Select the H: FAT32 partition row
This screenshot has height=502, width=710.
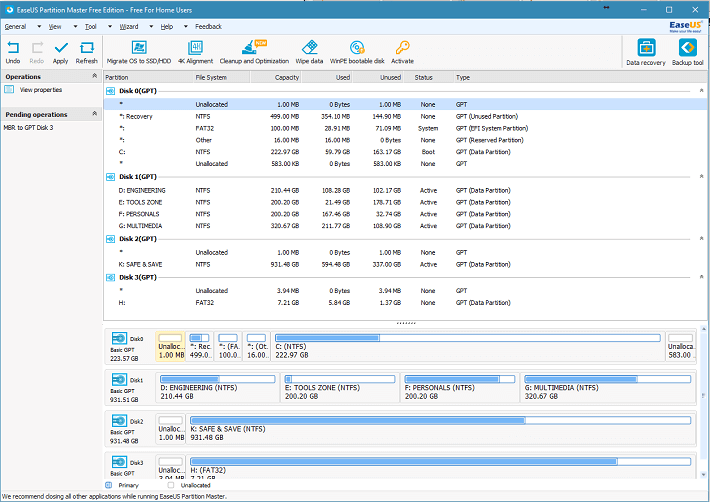point(405,303)
